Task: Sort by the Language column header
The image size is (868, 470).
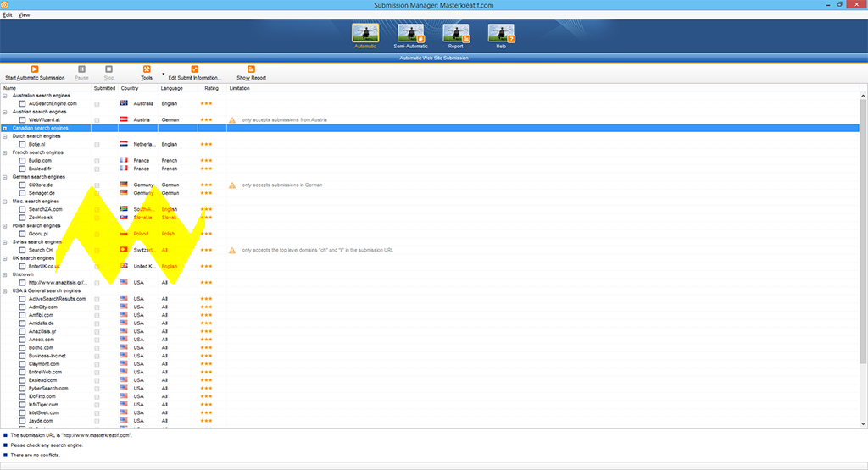Action: [x=178, y=88]
